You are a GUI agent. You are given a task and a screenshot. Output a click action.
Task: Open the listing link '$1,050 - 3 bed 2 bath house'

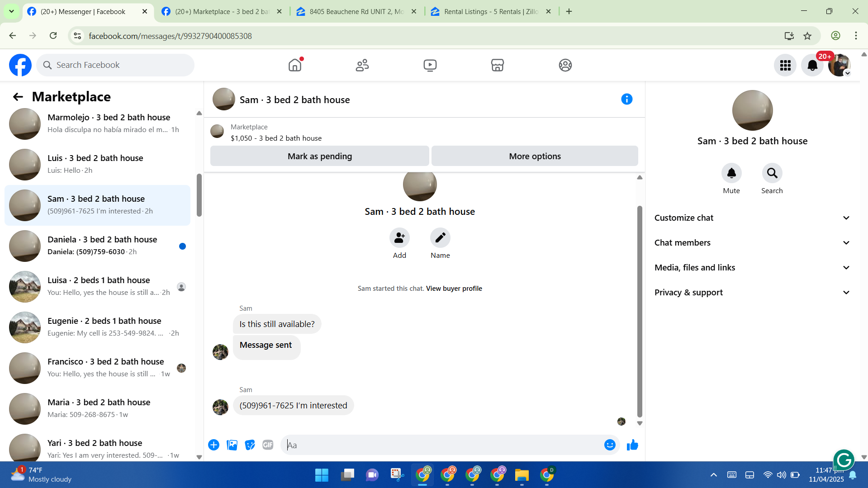click(x=276, y=138)
